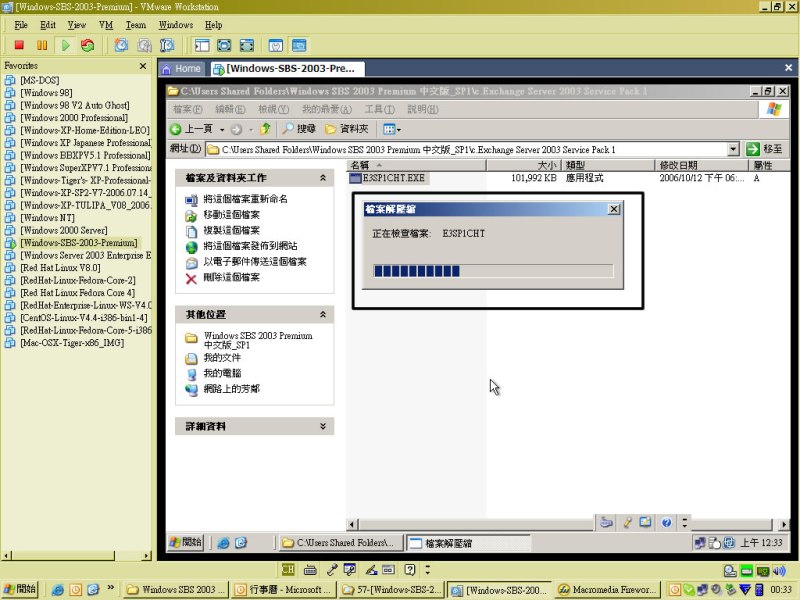Open the VMware Team menu
This screenshot has height=600, width=800.
coord(136,25)
